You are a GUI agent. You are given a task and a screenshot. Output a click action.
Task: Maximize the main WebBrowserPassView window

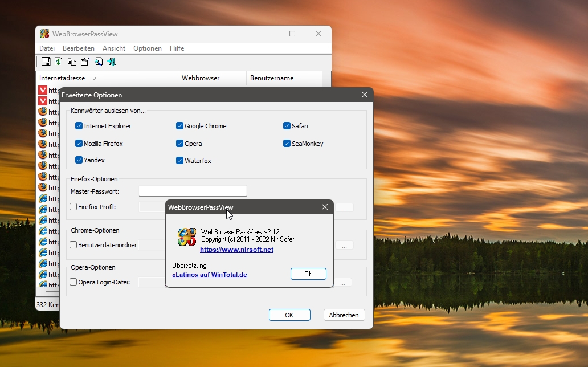coord(292,34)
